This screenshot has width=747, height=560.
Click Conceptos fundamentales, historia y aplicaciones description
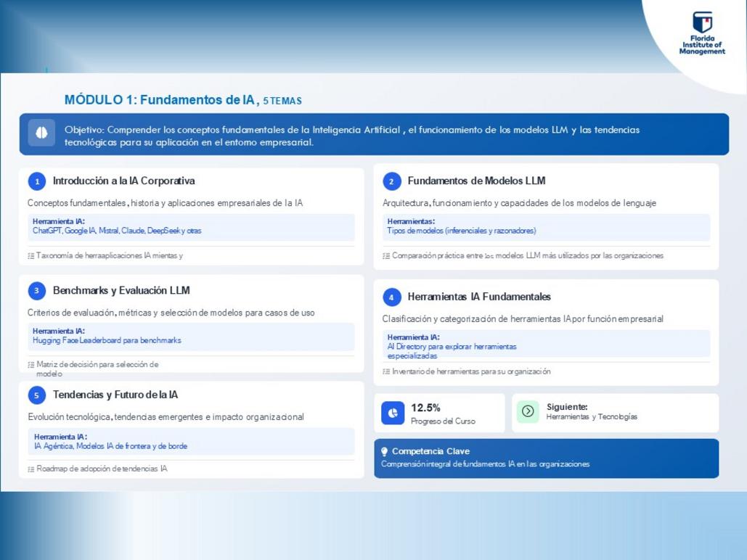(x=165, y=203)
